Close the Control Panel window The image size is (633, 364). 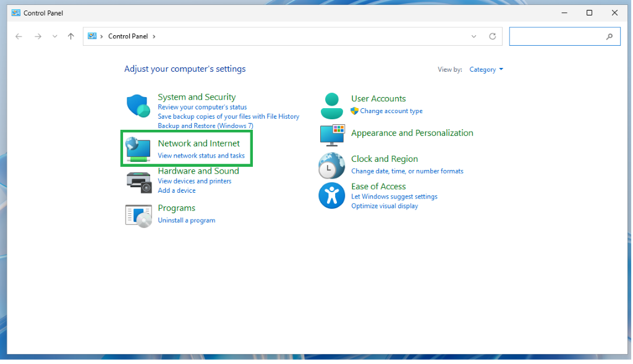click(x=614, y=13)
